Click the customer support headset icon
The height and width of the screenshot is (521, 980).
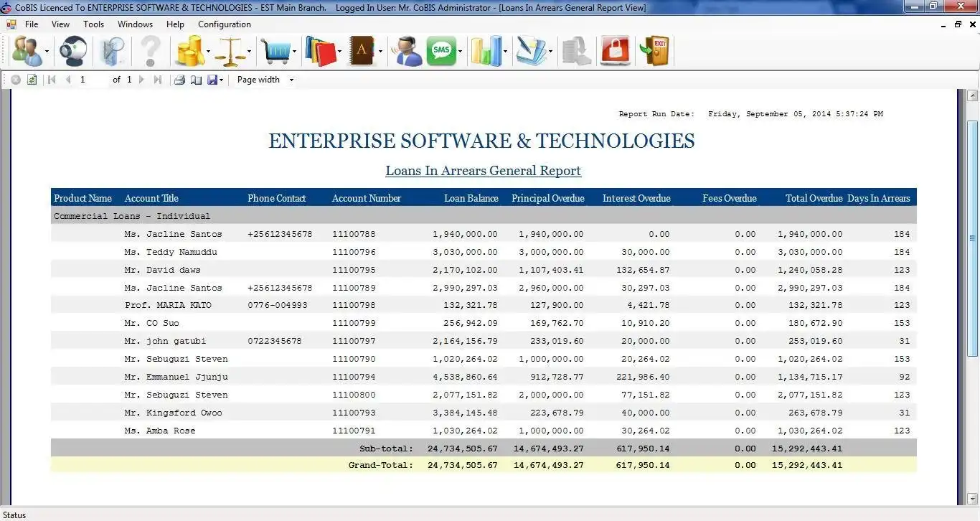point(407,51)
